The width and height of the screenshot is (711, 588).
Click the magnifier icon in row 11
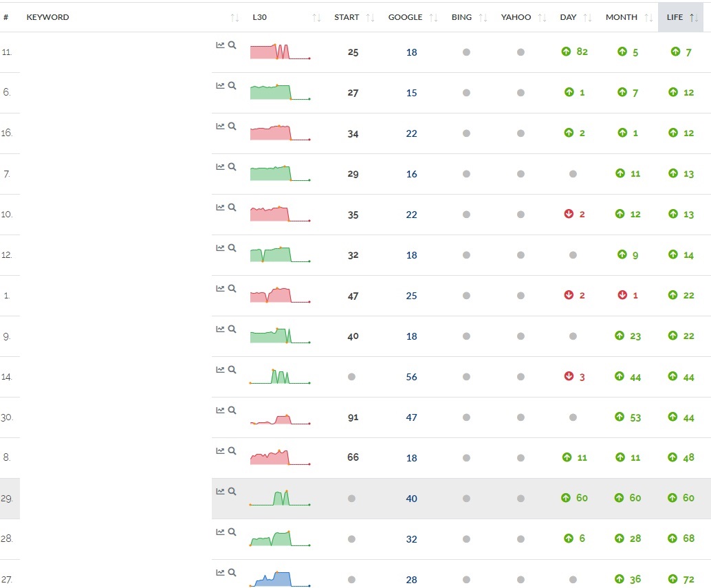[232, 45]
